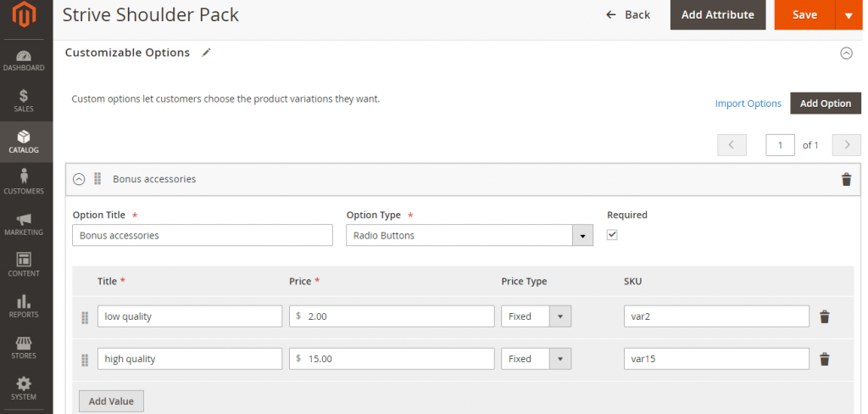Open the Reports menu item

(24, 306)
